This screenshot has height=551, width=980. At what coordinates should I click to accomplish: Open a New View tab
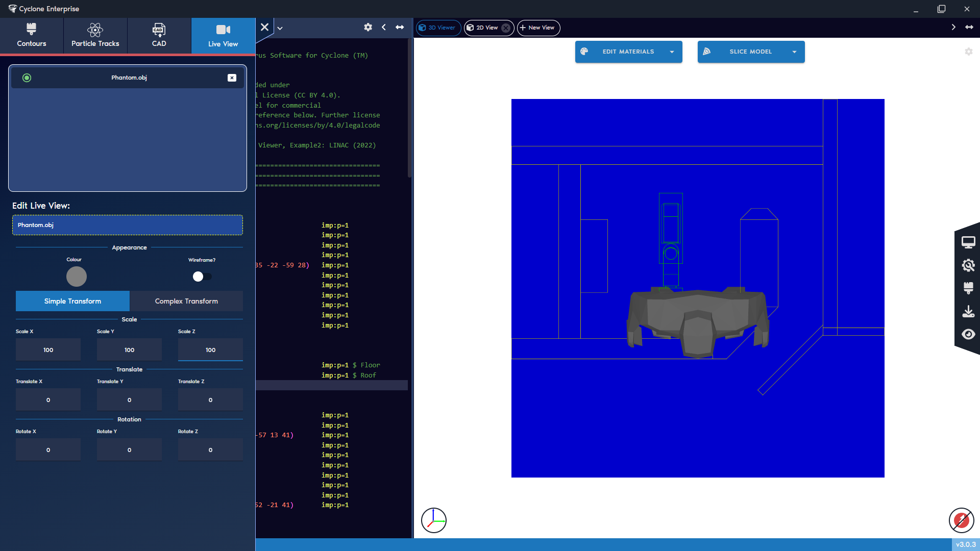537,28
